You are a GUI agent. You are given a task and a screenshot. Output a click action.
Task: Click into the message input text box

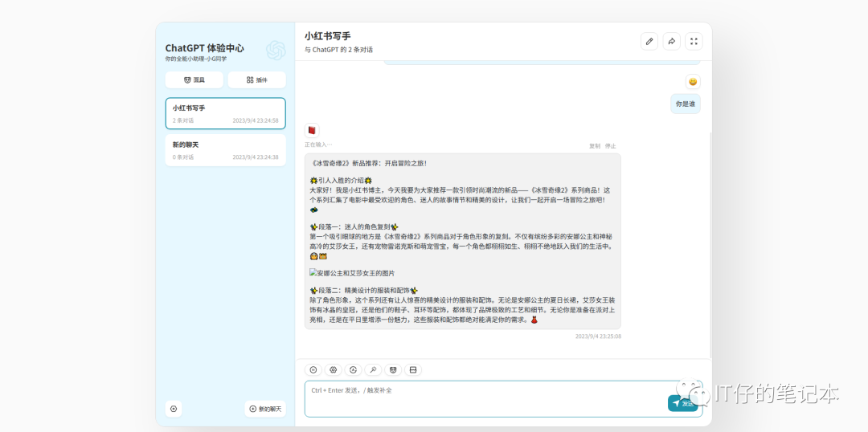[482, 397]
